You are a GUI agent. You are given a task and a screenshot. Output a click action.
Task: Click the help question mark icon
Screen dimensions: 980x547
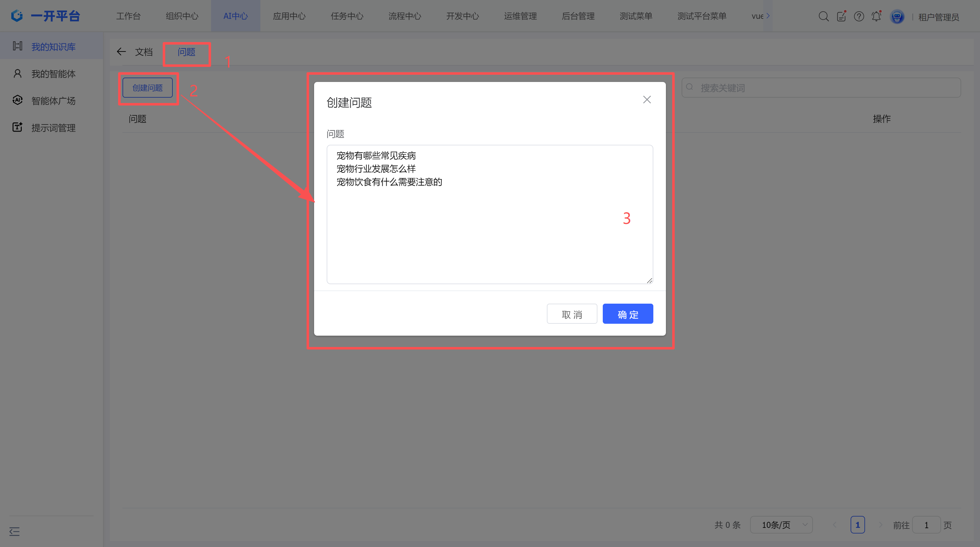859,16
